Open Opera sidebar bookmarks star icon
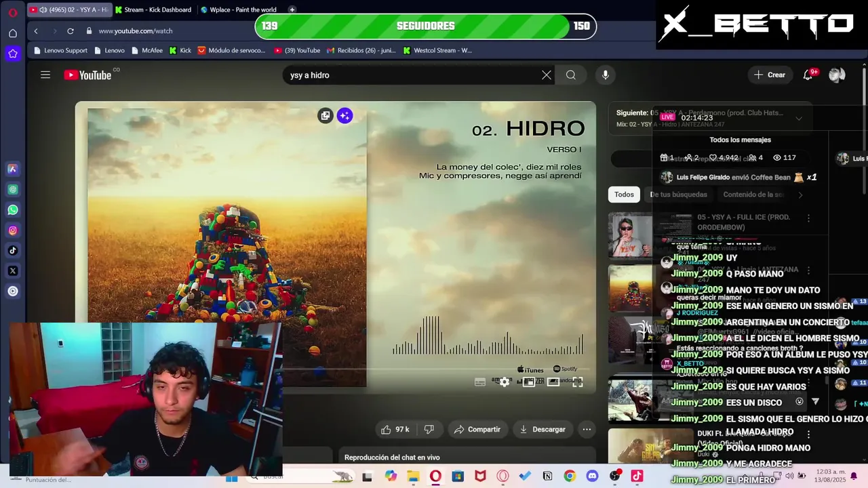Image resolution: width=868 pixels, height=488 pixels. pyautogui.click(x=12, y=54)
